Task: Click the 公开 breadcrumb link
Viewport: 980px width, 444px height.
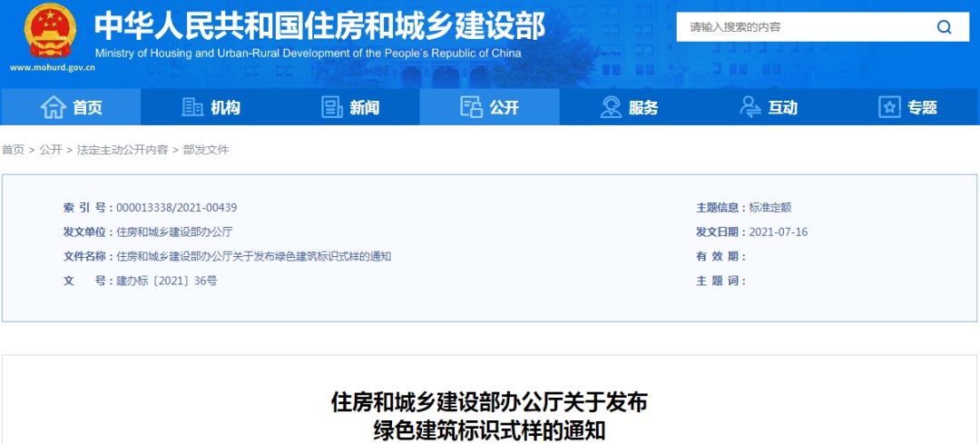Action: click(x=51, y=150)
